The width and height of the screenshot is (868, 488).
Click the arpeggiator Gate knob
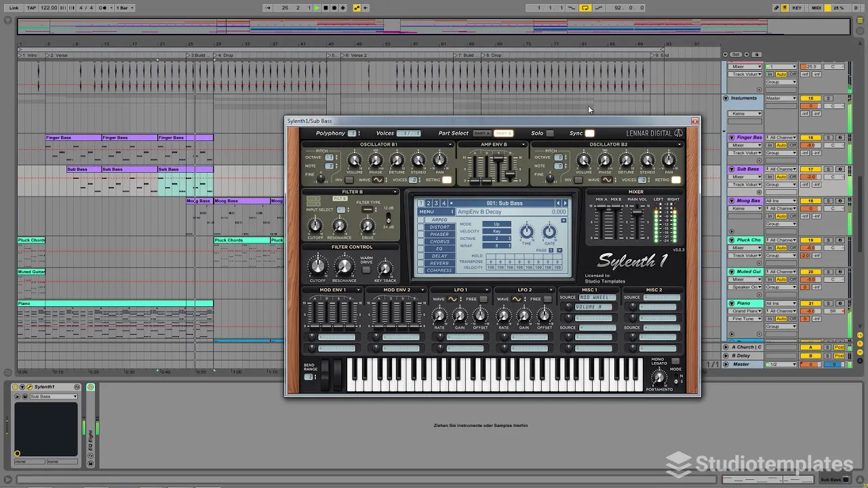549,232
